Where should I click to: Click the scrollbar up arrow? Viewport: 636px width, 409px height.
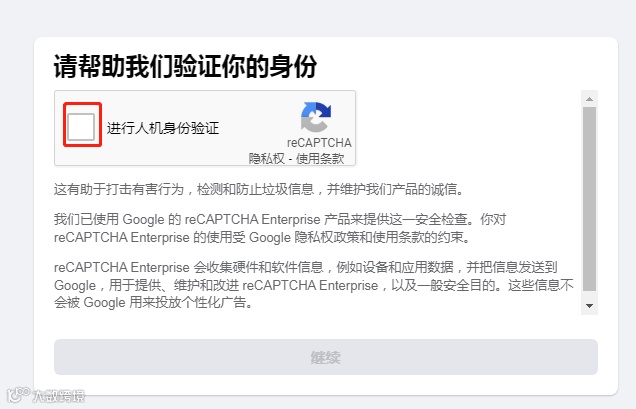[589, 99]
